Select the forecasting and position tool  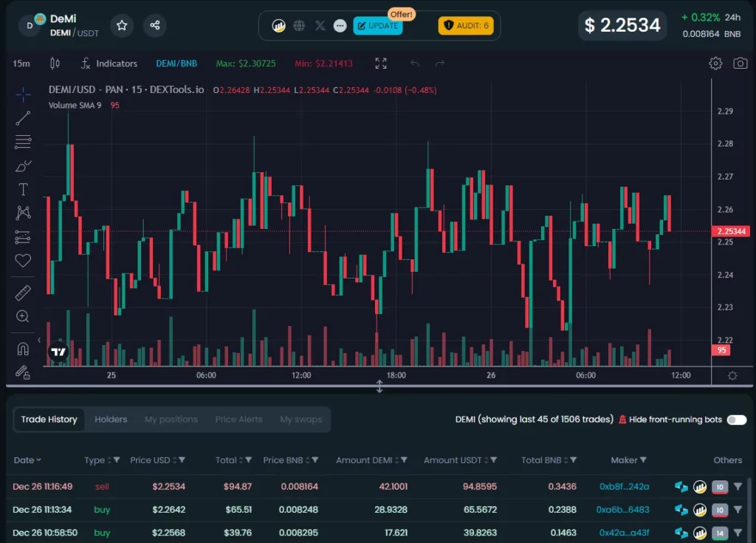(23, 236)
